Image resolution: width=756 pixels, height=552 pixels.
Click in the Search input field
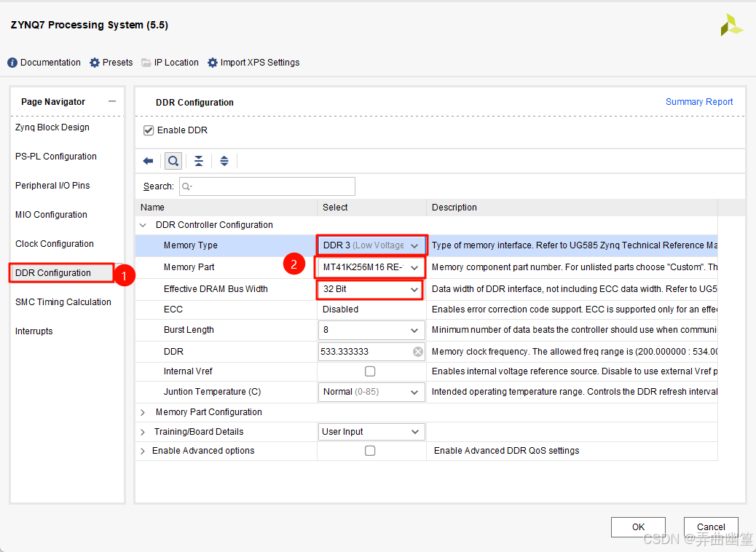(x=267, y=186)
